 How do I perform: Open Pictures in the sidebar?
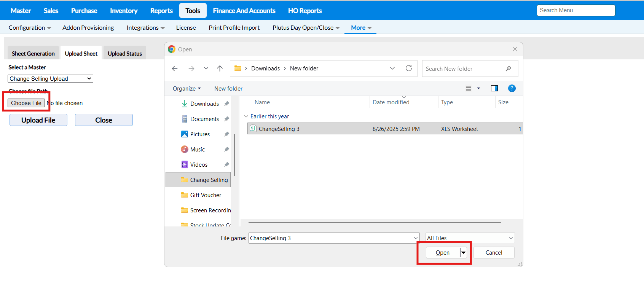pos(200,134)
